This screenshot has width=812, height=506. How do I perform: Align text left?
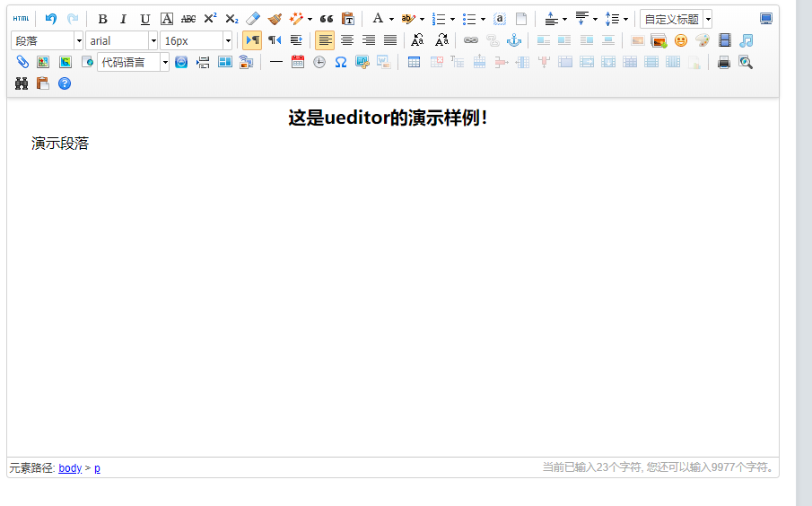click(x=325, y=40)
